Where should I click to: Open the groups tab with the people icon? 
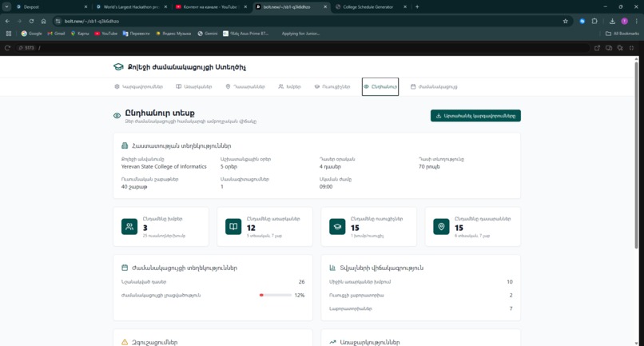[289, 87]
